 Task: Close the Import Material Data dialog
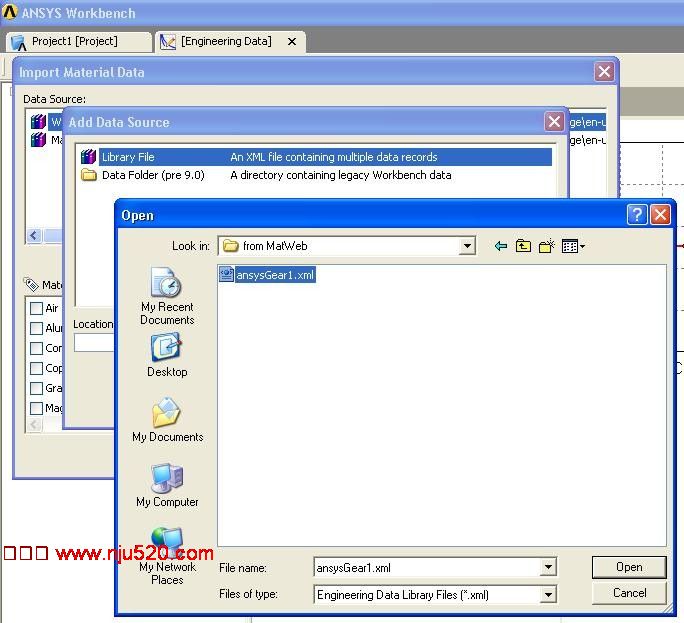pos(604,71)
